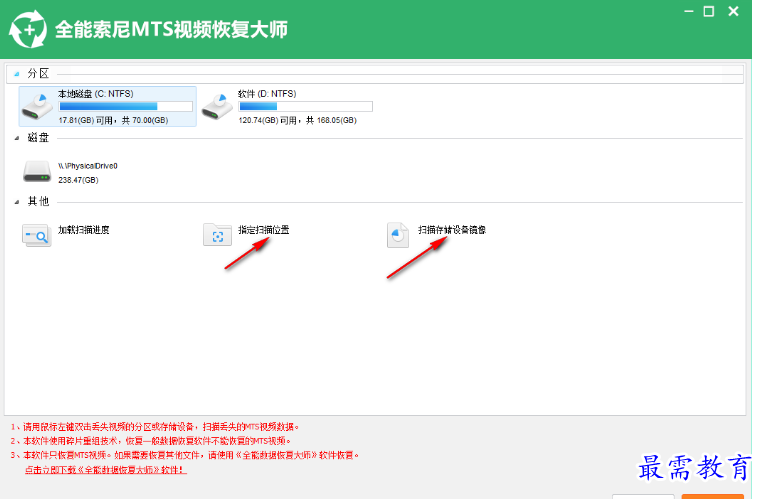Click the 加载扫描进度 icon
760x499 pixels.
coord(37,235)
